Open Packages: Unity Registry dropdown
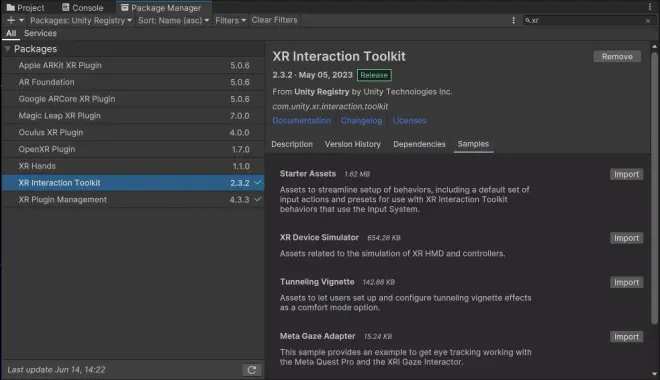This screenshot has height=380, width=660. tap(81, 20)
